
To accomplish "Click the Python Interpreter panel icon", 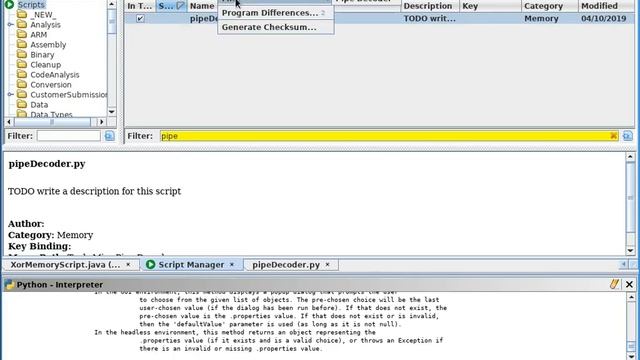I will pyautogui.click(x=9, y=284).
